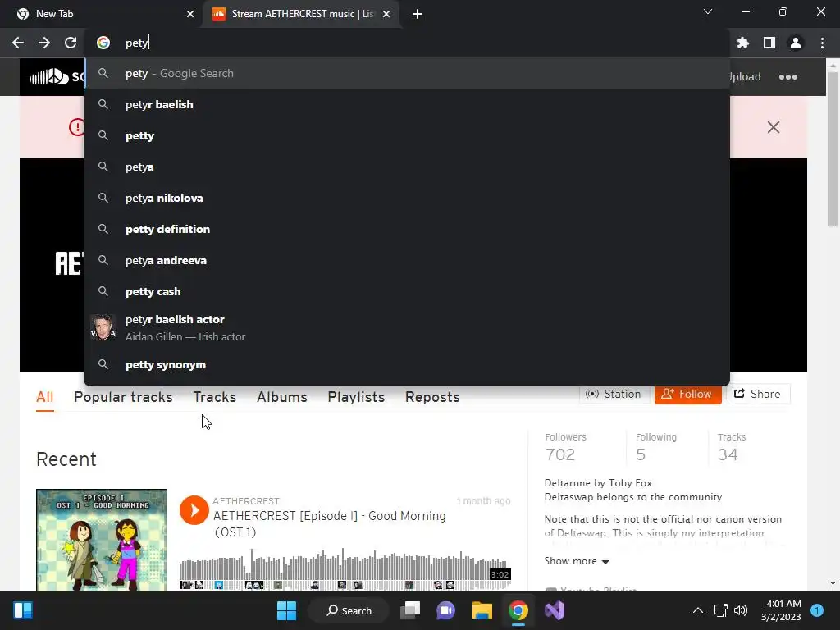Open Visual Studio from the taskbar
The width and height of the screenshot is (840, 630).
pos(555,610)
